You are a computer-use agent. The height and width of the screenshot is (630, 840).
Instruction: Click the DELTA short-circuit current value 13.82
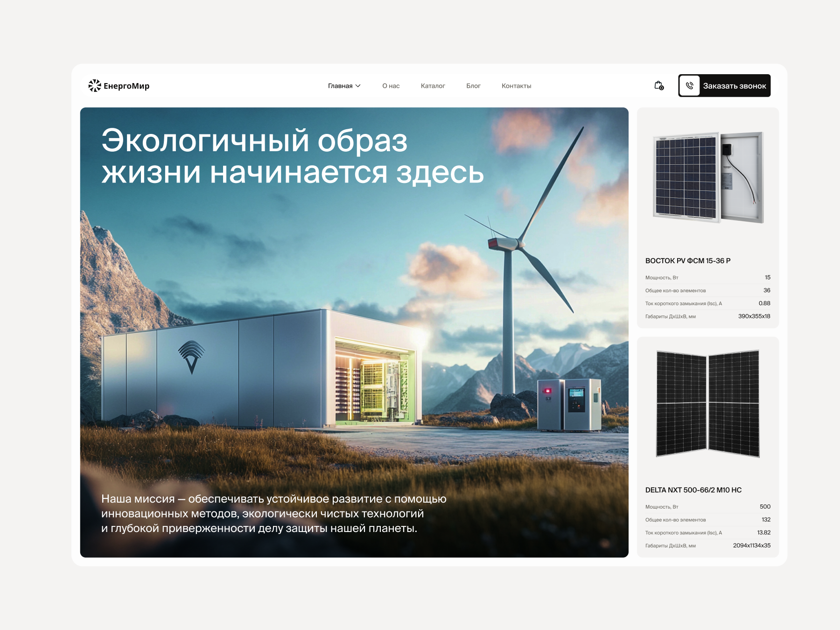tap(764, 532)
